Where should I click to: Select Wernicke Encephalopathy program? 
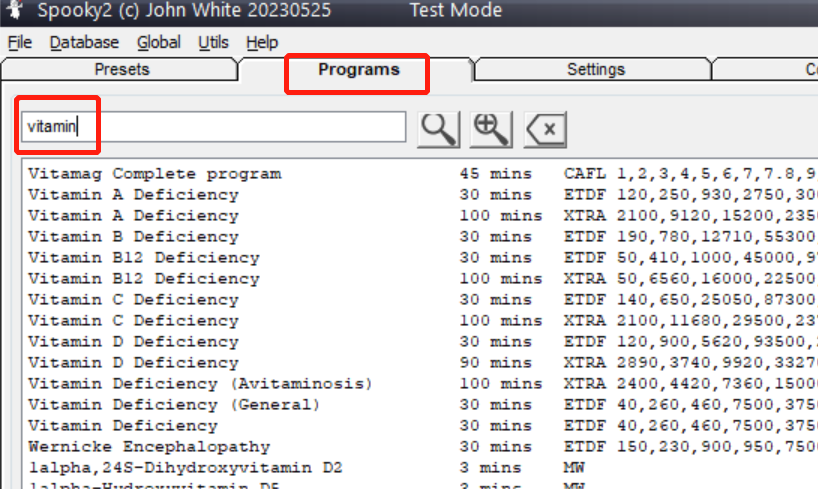149,447
